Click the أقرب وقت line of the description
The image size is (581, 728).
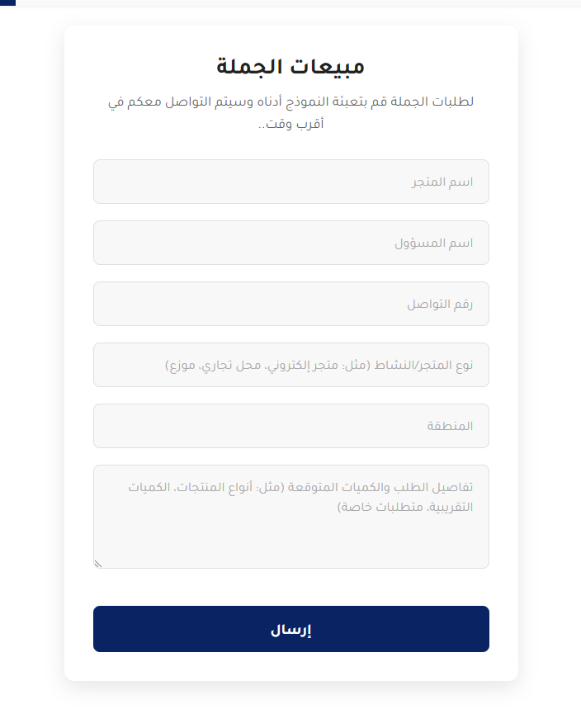pos(291,124)
